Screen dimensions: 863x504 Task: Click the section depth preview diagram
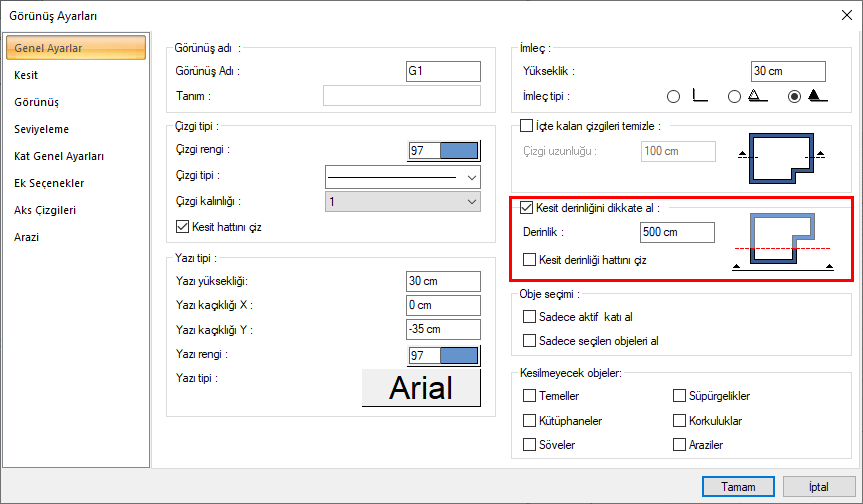(x=783, y=240)
